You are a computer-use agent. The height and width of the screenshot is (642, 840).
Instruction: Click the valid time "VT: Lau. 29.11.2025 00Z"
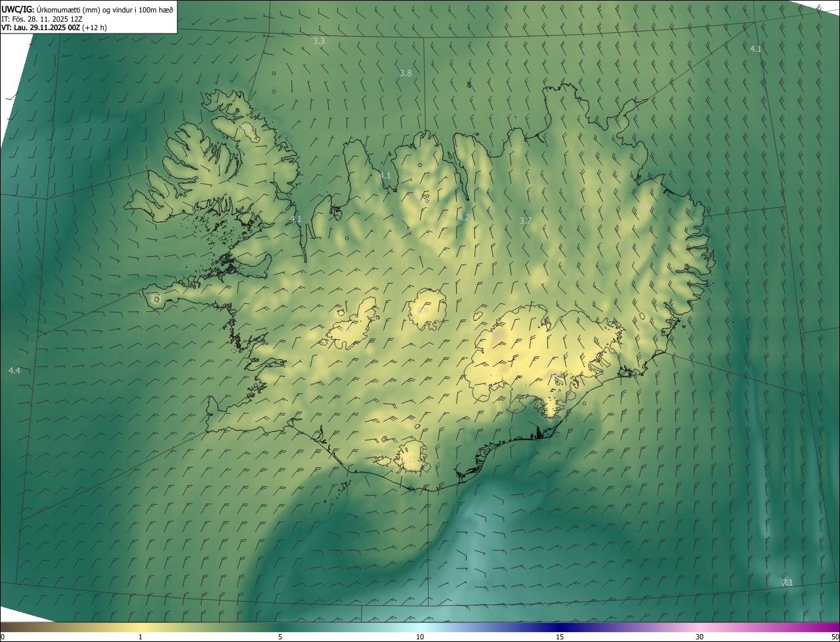41,28
